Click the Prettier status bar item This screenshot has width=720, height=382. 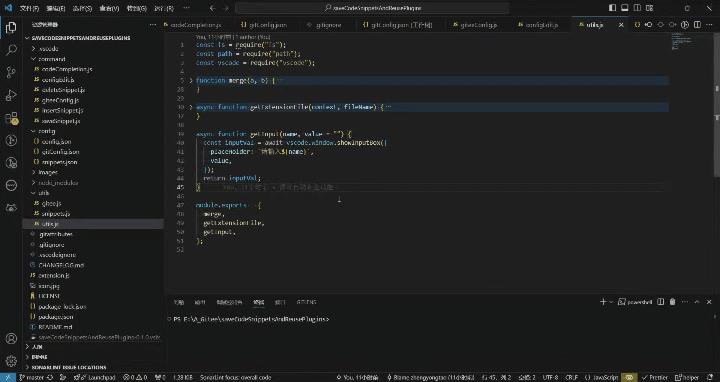click(655, 377)
